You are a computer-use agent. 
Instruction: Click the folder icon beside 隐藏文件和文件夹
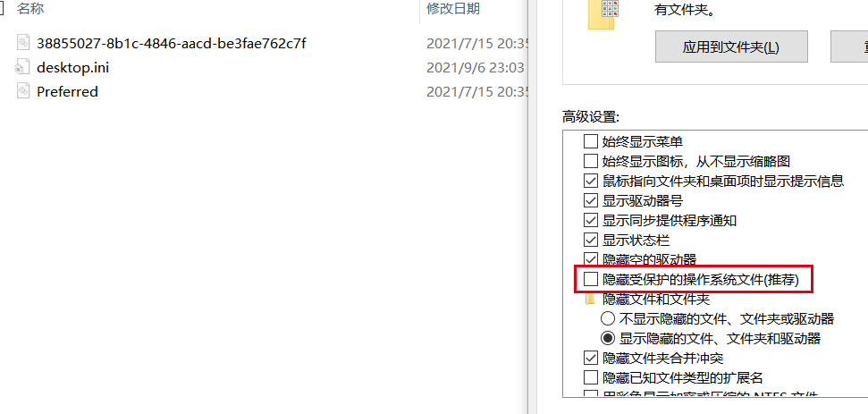(x=591, y=299)
